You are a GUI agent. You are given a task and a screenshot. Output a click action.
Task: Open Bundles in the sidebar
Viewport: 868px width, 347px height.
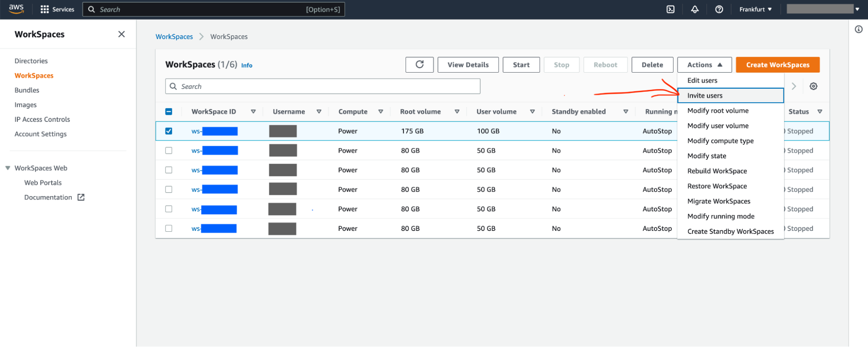27,90
